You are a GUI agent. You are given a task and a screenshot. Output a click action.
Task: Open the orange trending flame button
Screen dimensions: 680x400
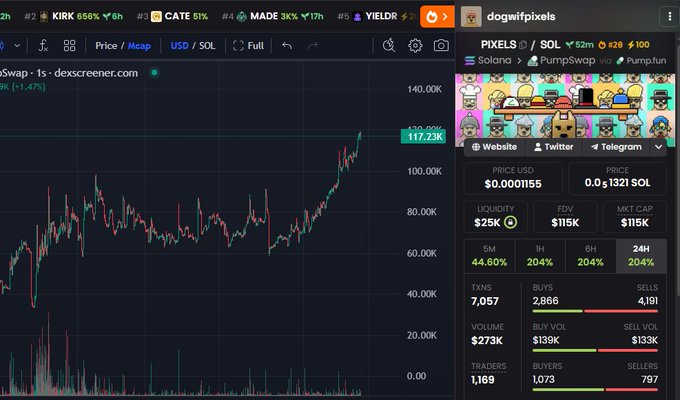(437, 17)
